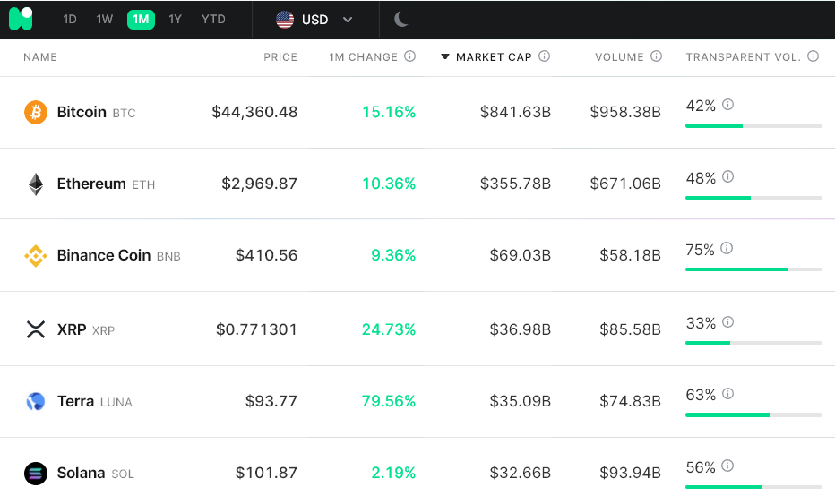Viewport: 835px width, 504px height.
Task: Sort by the Price column header
Action: (280, 57)
